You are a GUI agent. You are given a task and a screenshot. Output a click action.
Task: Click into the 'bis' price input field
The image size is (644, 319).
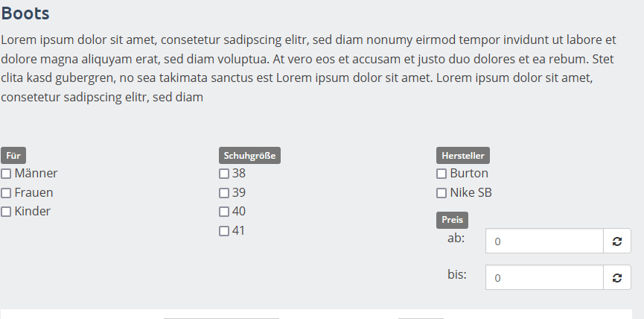(x=544, y=278)
